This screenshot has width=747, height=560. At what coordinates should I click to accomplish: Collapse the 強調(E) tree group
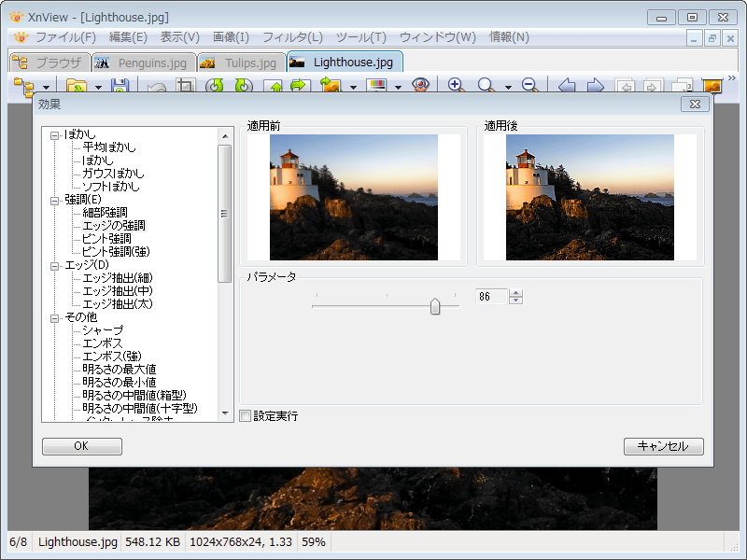pos(55,201)
